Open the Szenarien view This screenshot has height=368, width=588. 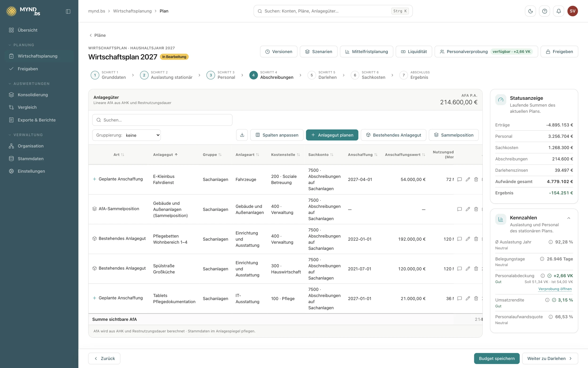click(x=318, y=52)
